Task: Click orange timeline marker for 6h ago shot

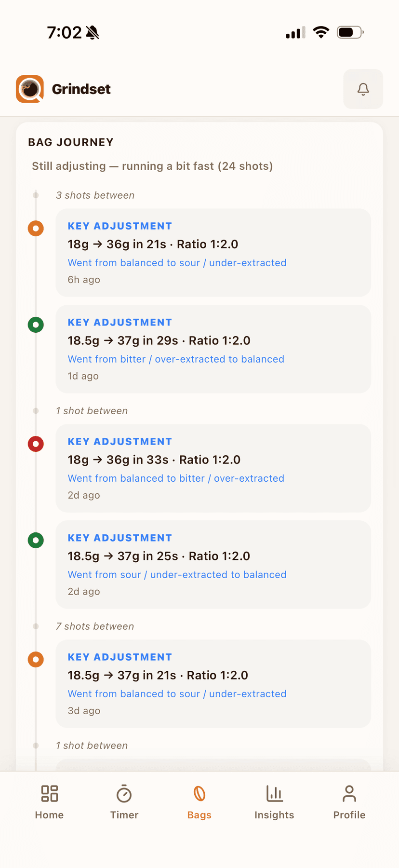Action: (36, 228)
